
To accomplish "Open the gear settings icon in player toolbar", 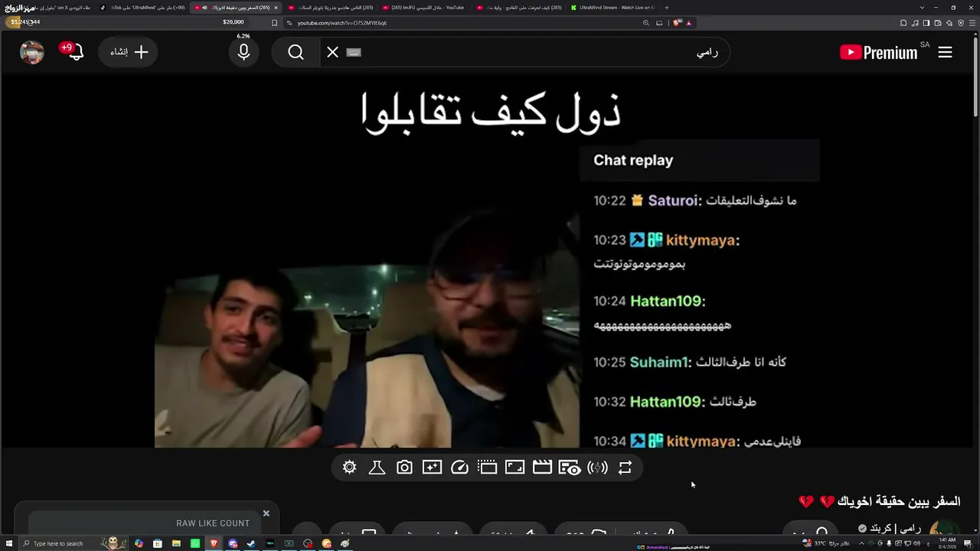I will [350, 468].
